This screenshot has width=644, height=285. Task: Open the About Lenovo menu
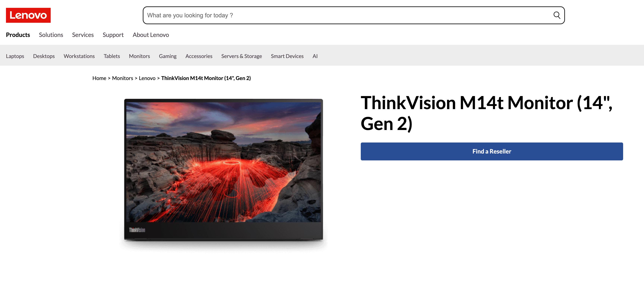click(151, 35)
